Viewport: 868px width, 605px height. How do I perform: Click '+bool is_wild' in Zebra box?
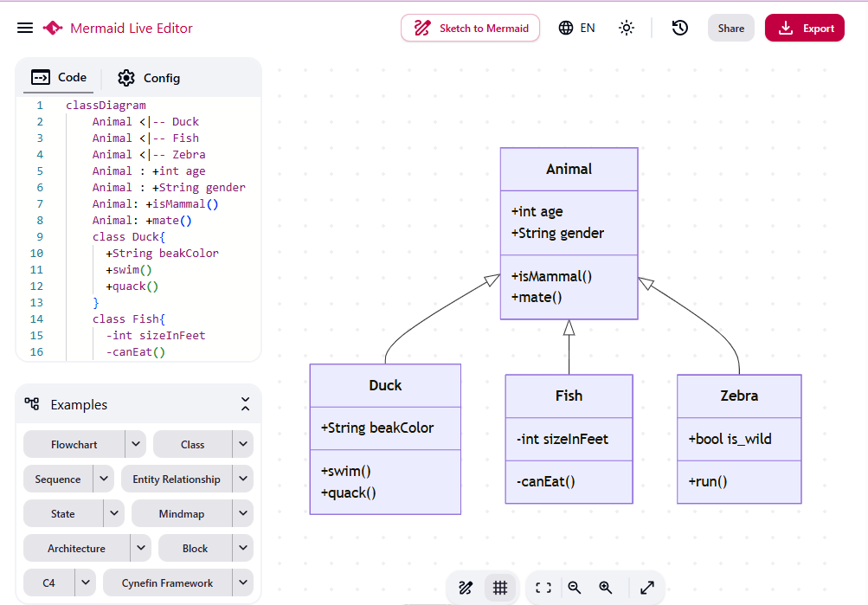click(730, 439)
